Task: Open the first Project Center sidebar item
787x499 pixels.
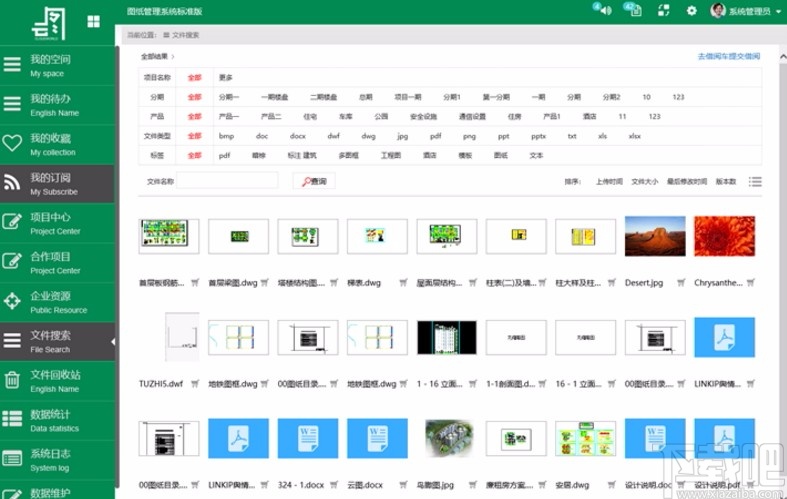Action: [57, 223]
